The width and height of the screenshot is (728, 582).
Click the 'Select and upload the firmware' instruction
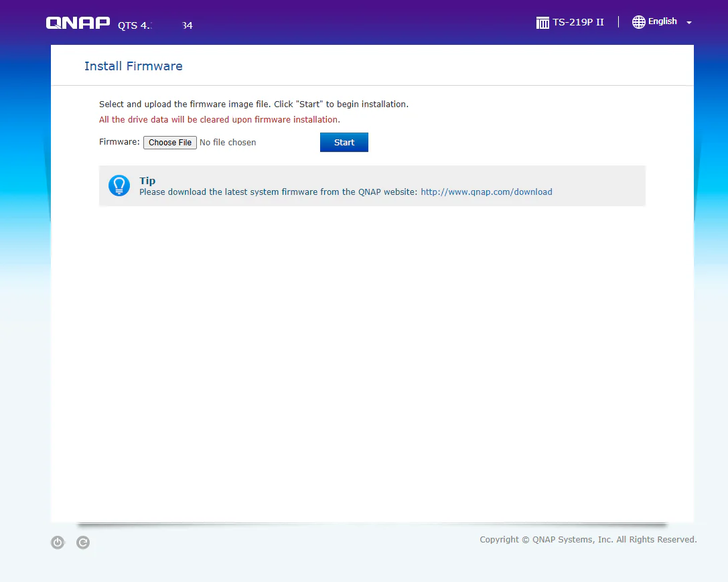coord(254,104)
